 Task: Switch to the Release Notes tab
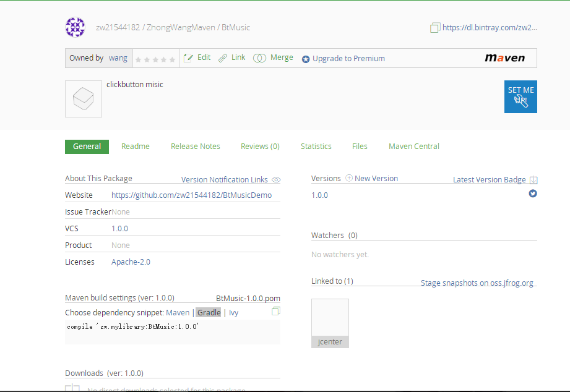[195, 147]
